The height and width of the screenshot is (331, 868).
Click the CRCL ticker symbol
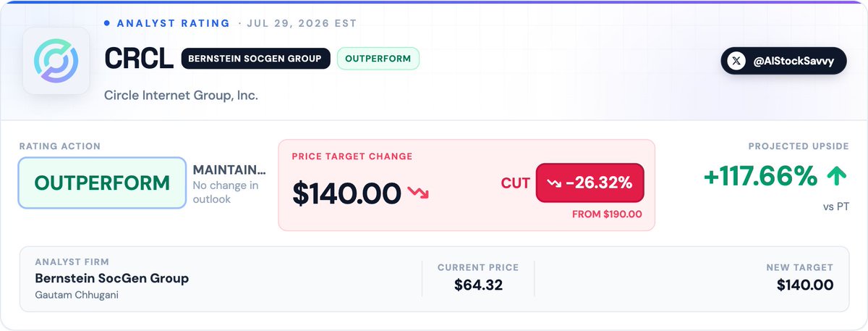point(139,59)
